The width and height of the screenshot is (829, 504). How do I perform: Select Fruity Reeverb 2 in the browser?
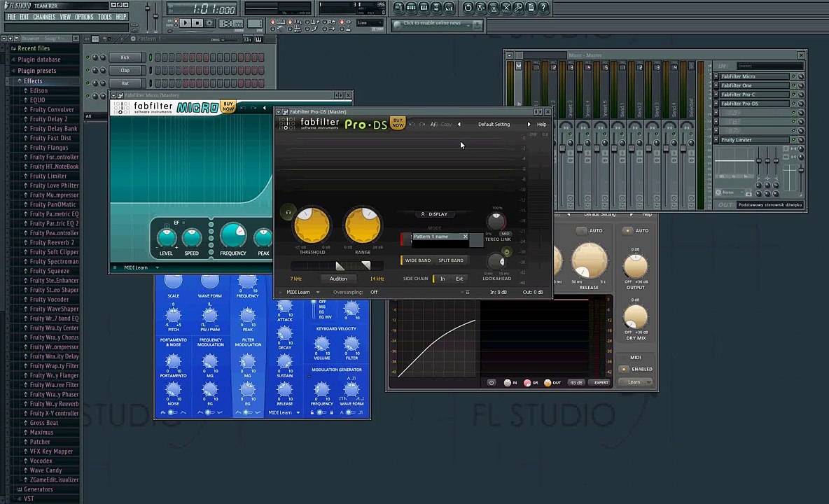(x=52, y=242)
